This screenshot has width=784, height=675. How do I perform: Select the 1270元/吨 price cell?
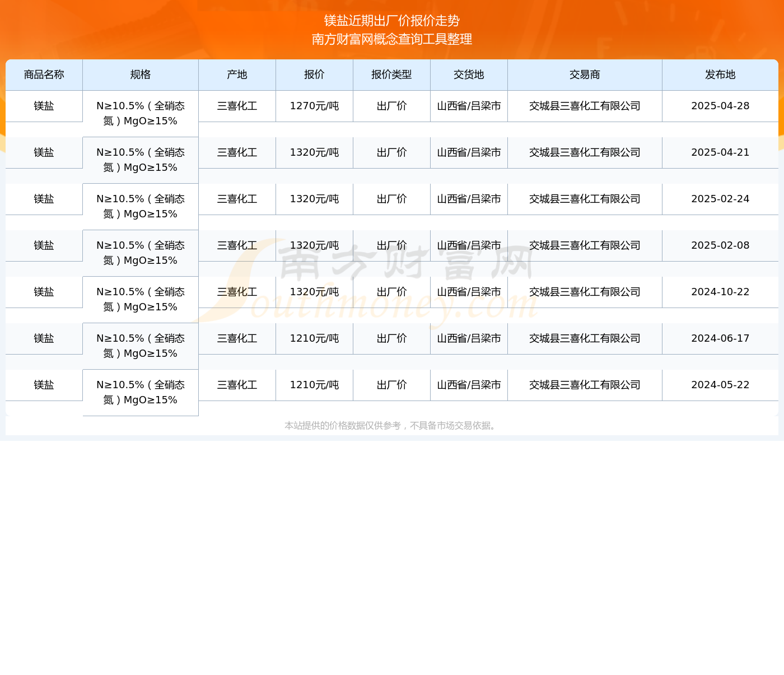click(315, 106)
